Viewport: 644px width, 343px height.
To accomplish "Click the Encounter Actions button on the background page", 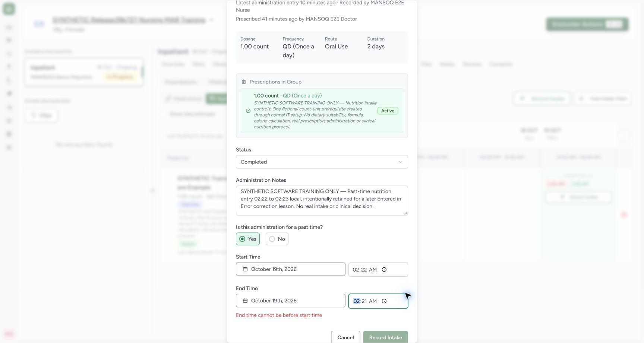I will (x=587, y=24).
